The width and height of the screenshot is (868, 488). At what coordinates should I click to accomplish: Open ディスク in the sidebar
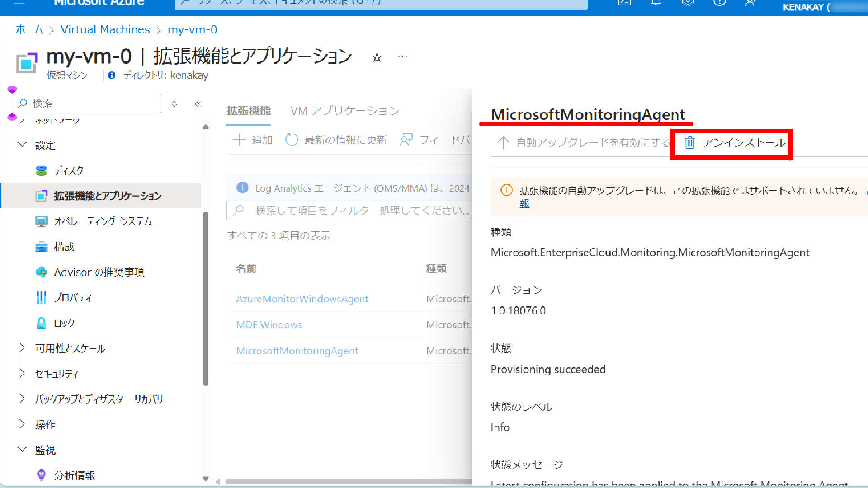(68, 171)
